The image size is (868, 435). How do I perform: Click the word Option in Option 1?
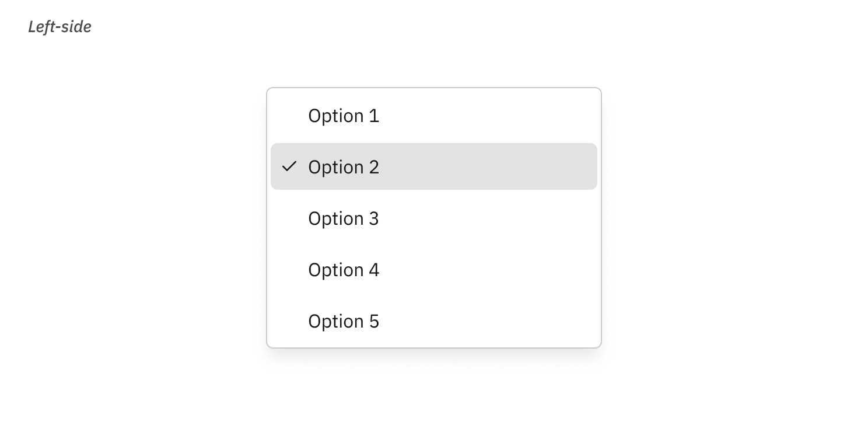[336, 116]
